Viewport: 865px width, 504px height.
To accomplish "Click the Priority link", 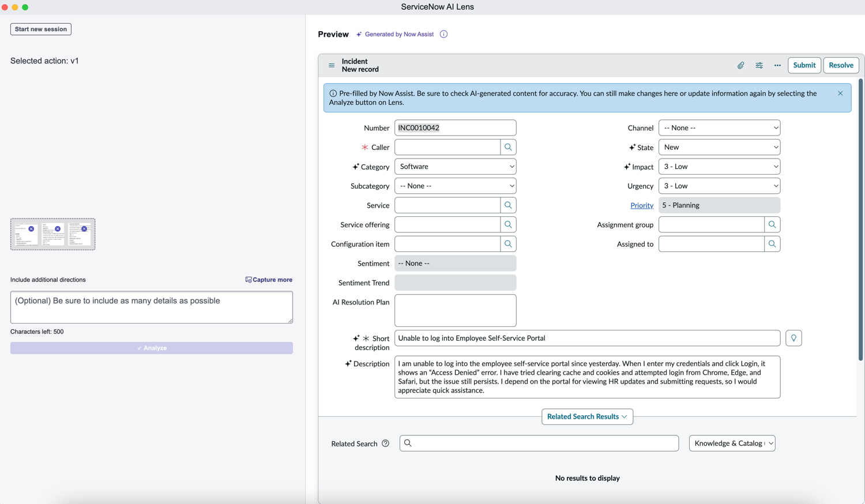I will pyautogui.click(x=642, y=205).
